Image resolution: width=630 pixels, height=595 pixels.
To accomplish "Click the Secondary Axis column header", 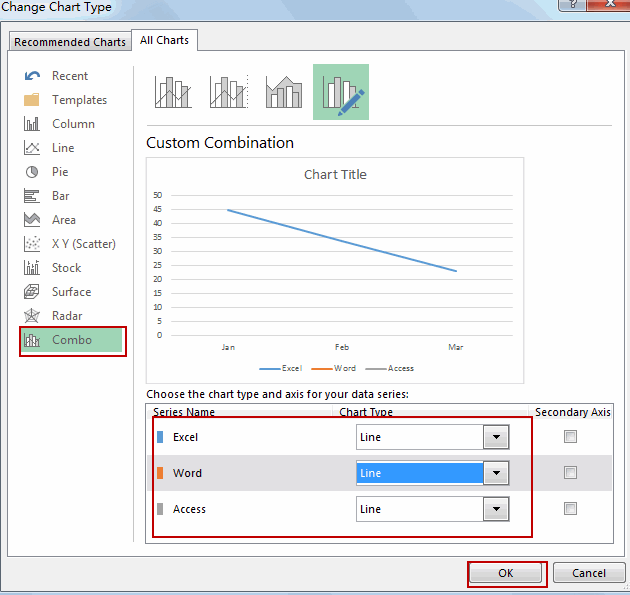I will (573, 412).
